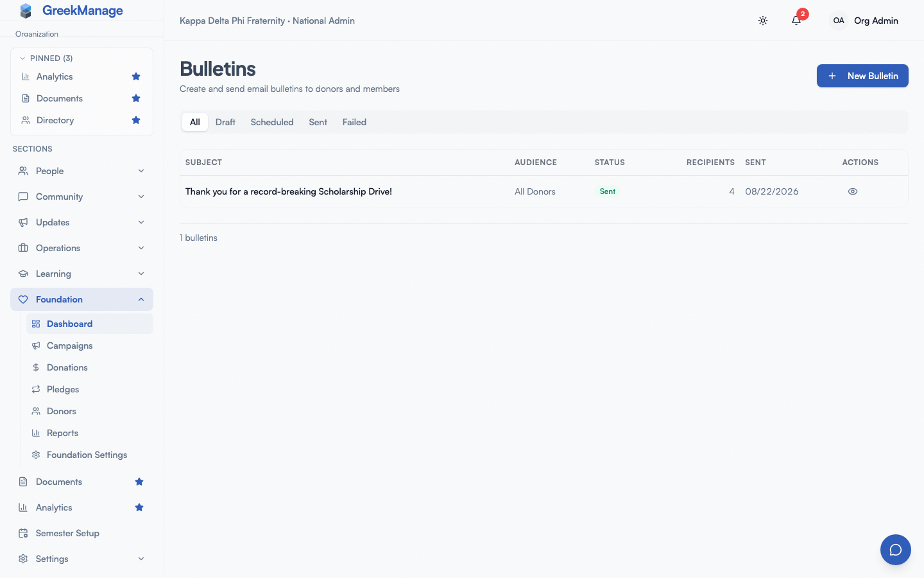Select the All bulletins tab
The width and height of the screenshot is (924, 578).
pyautogui.click(x=195, y=122)
